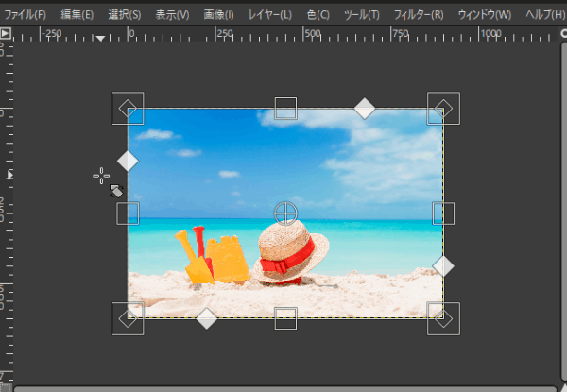Open the ファイル(F) menu

click(x=26, y=15)
